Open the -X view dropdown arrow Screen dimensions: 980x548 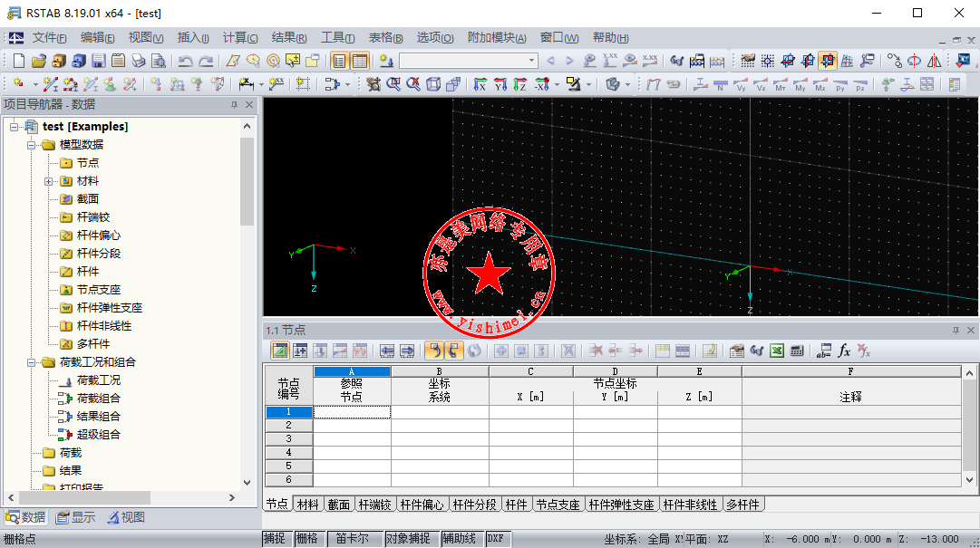pos(557,84)
